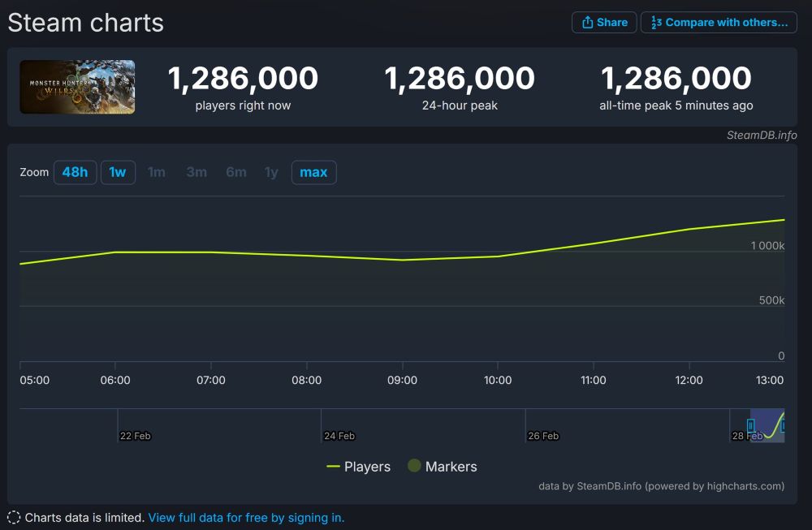
Task: Open View full data by signing in link
Action: tap(246, 518)
